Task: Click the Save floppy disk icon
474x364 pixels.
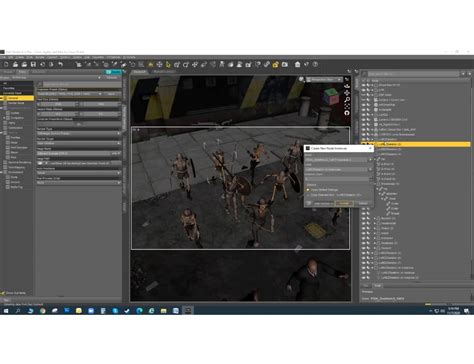Action: [x=33, y=64]
